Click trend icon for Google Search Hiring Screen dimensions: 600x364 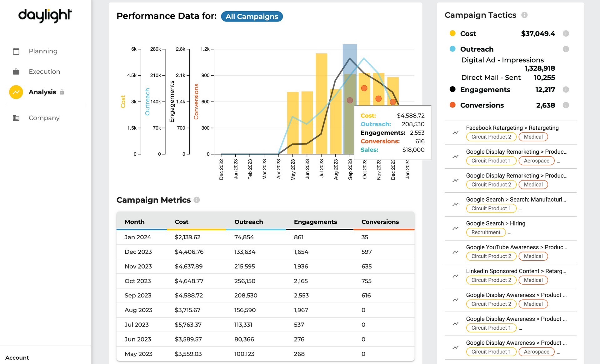pyautogui.click(x=456, y=228)
